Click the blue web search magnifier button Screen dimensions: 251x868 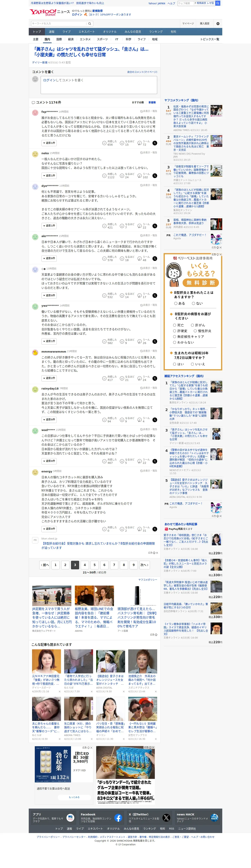(x=218, y=3)
